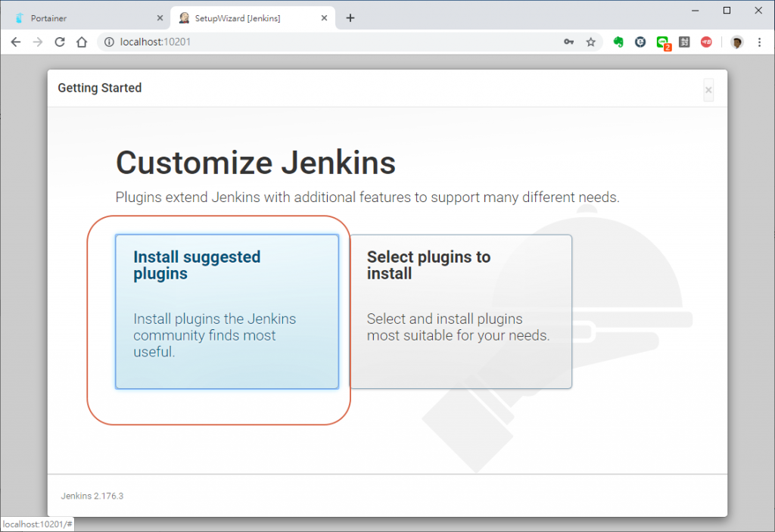Open a new browser tab
The image size is (775, 532).
(x=350, y=18)
